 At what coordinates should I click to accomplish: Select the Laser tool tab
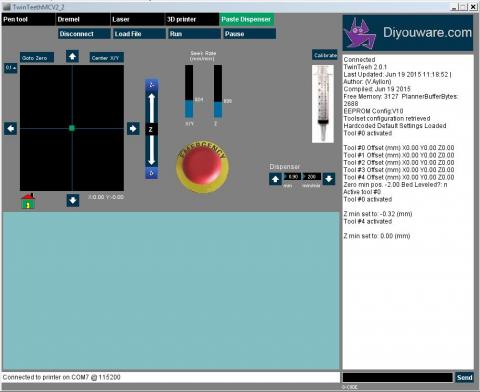[x=137, y=19]
